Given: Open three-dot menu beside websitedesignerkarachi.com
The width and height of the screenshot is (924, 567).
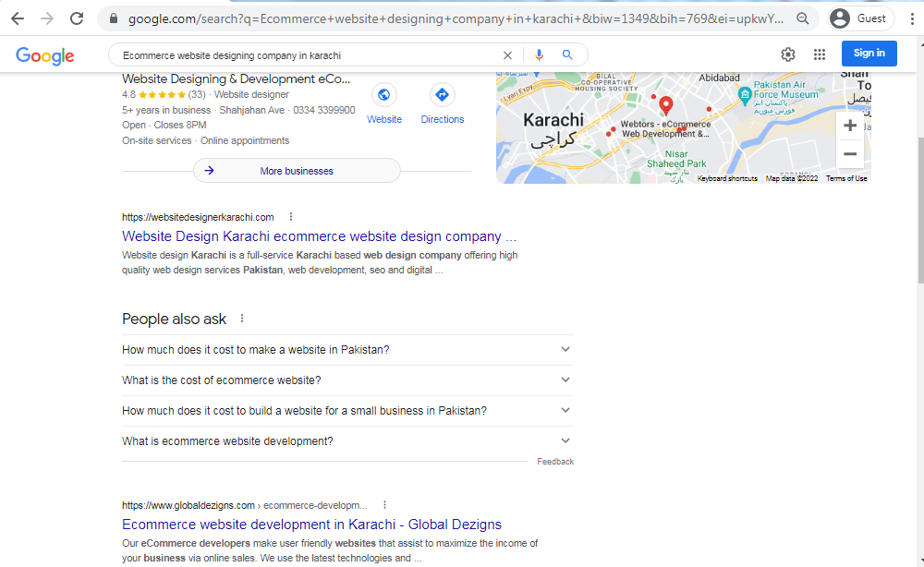Looking at the screenshot, I should click(290, 217).
